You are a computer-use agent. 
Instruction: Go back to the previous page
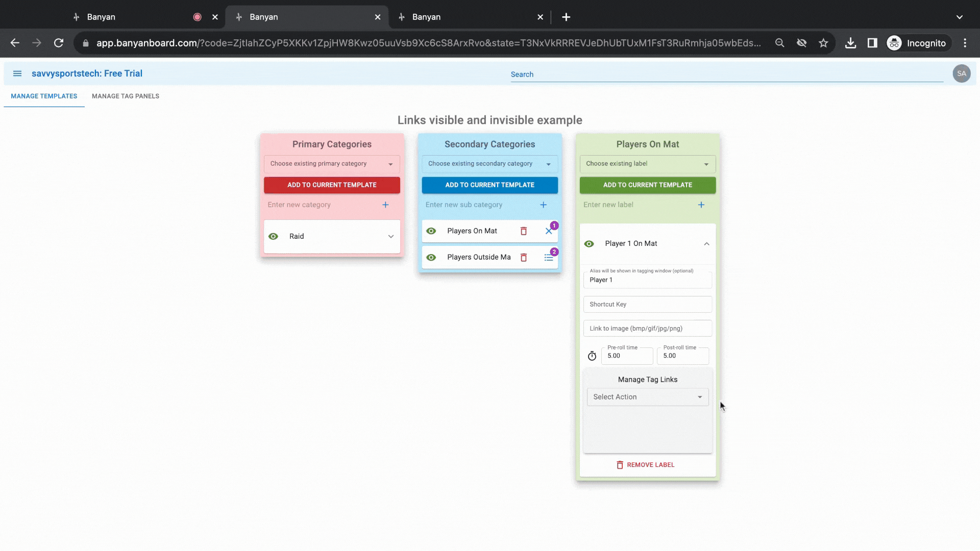15,43
